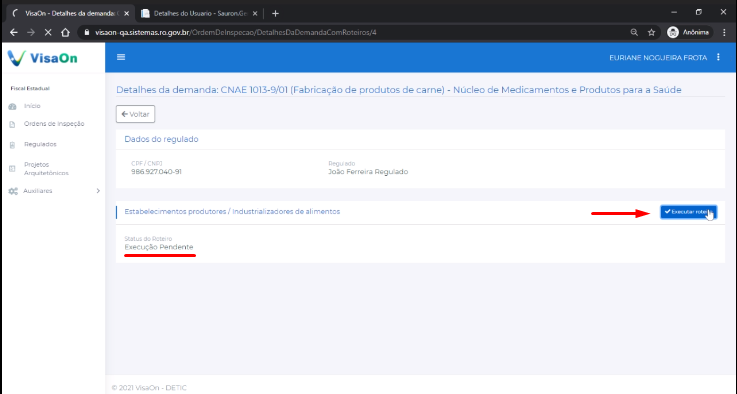Open Regulados menu item

40,144
